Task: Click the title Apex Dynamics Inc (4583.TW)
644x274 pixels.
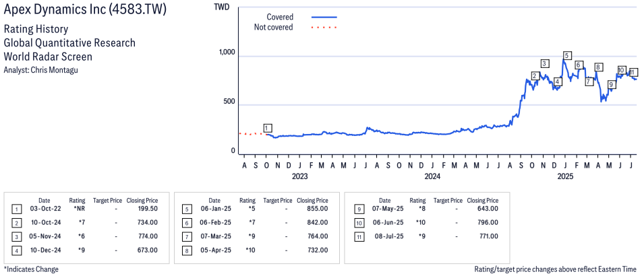Action: pos(85,10)
